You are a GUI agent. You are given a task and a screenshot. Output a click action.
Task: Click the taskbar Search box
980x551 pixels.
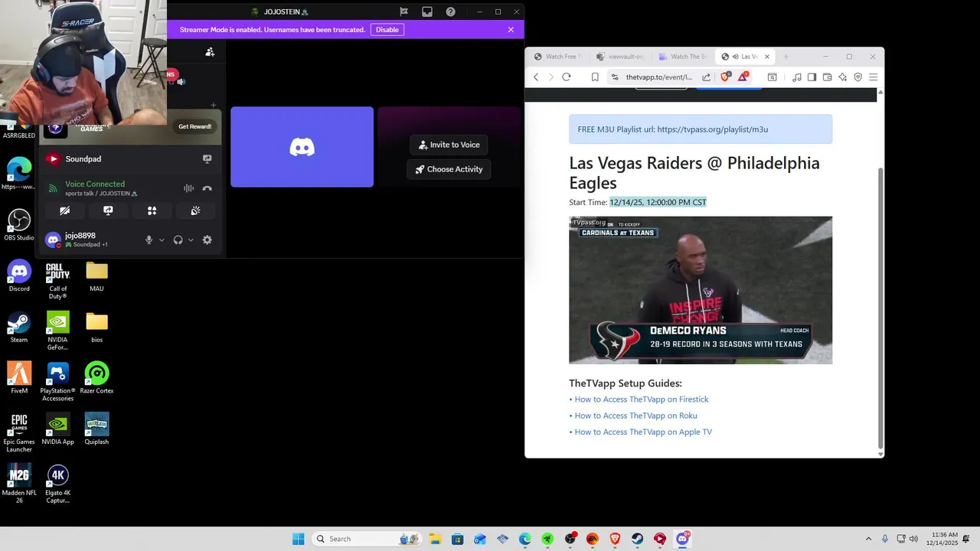[x=367, y=539]
